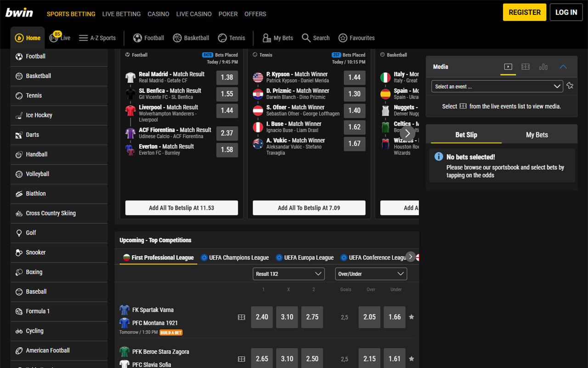588x368 pixels.
Task: Choose Volleyball in the sports sidebar
Action: (x=59, y=174)
